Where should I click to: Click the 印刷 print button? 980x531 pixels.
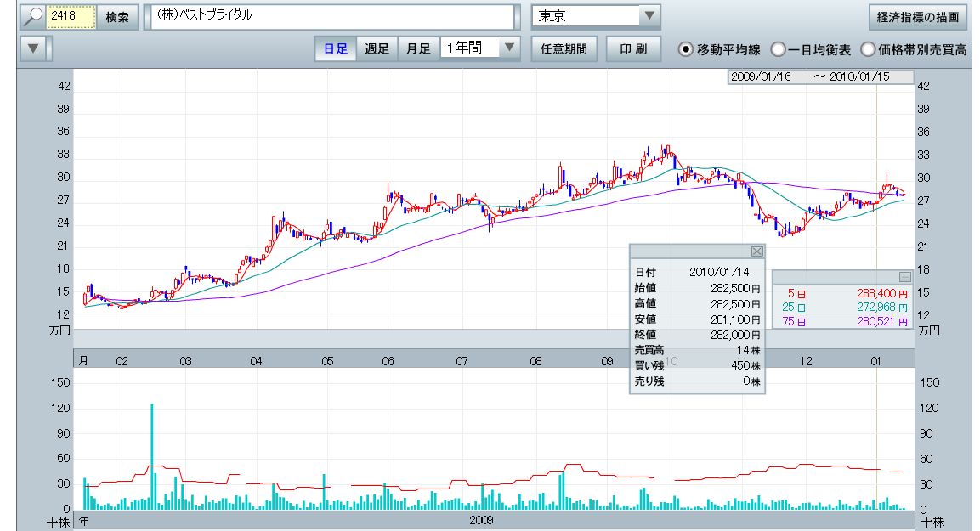(633, 48)
